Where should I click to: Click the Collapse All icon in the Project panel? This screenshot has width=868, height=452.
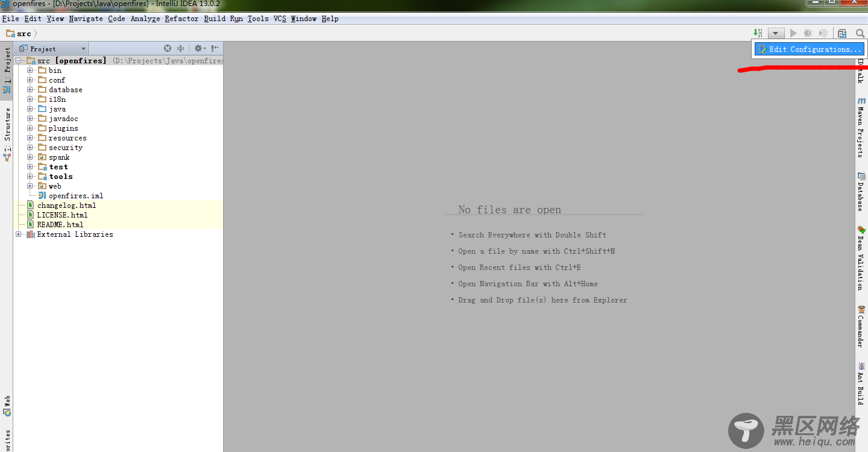180,48
